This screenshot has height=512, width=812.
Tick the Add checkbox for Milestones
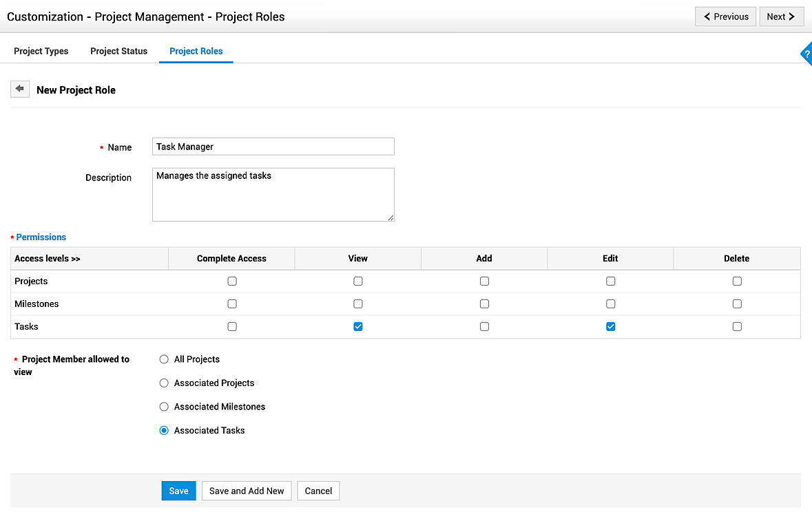pyautogui.click(x=484, y=304)
